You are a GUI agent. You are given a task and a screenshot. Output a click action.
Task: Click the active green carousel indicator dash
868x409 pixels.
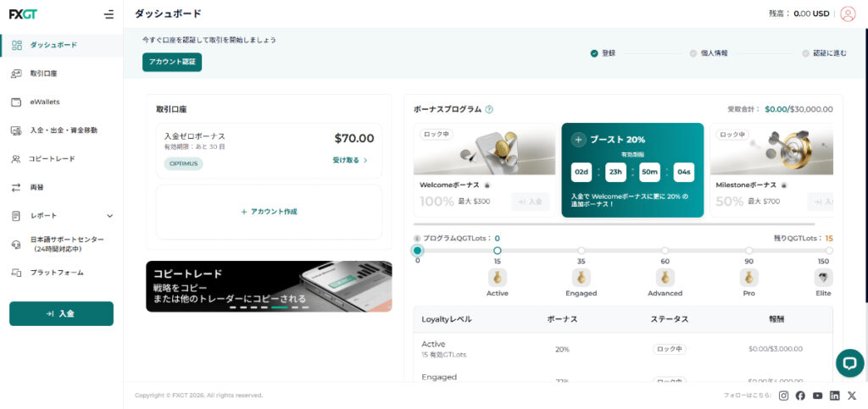pyautogui.click(x=279, y=307)
